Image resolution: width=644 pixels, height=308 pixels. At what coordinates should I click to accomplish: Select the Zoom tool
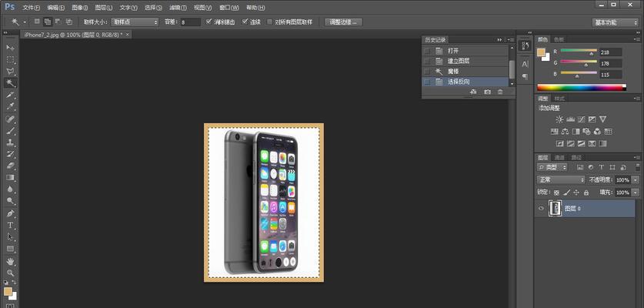[x=10, y=273]
